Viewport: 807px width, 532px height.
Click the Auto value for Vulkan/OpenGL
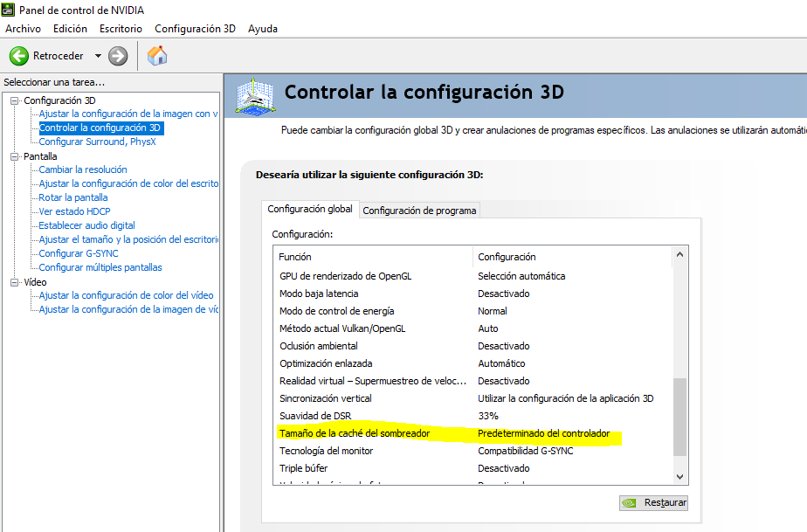[488, 328]
